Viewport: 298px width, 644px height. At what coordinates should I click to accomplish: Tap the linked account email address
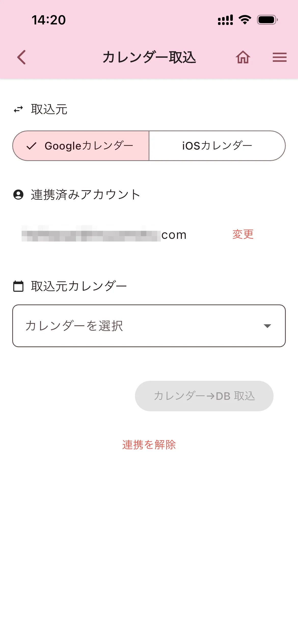[104, 235]
